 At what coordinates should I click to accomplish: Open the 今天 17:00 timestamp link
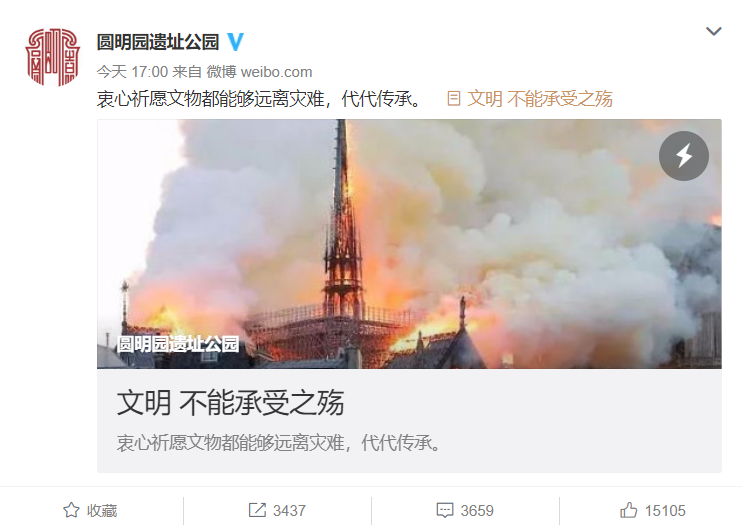(x=132, y=72)
